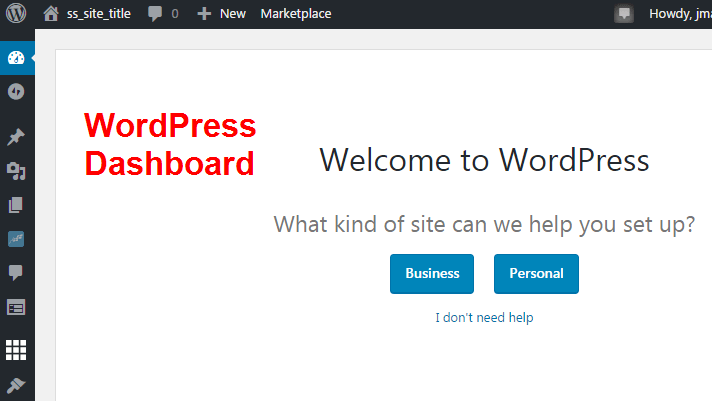The image size is (712, 401).
Task: Select the Dashboard gauge sidebar icon
Action: pos(16,58)
